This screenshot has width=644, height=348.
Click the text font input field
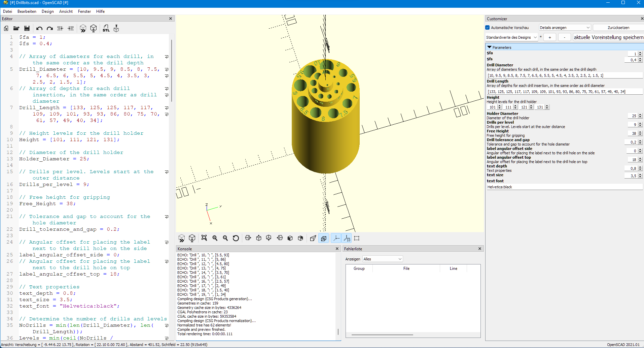[x=564, y=187]
